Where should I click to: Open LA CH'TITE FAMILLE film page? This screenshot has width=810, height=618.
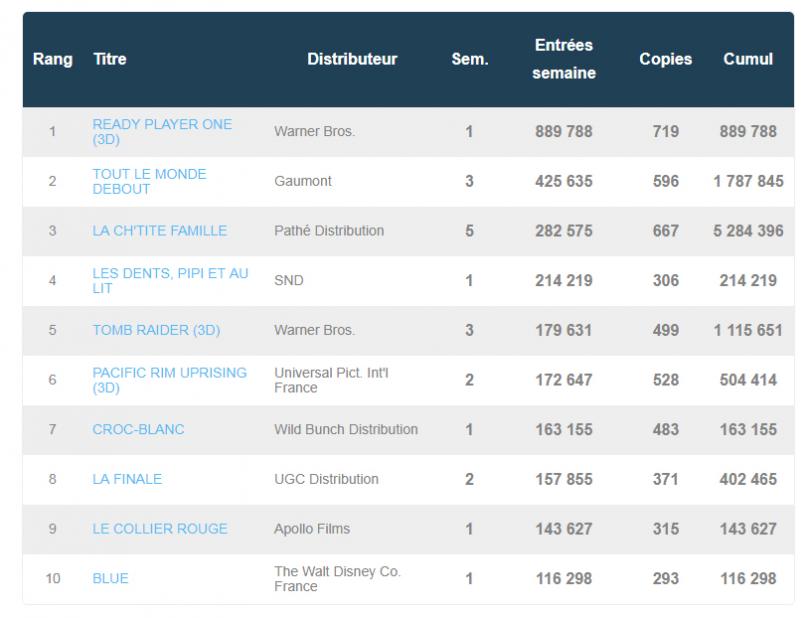[x=159, y=231]
